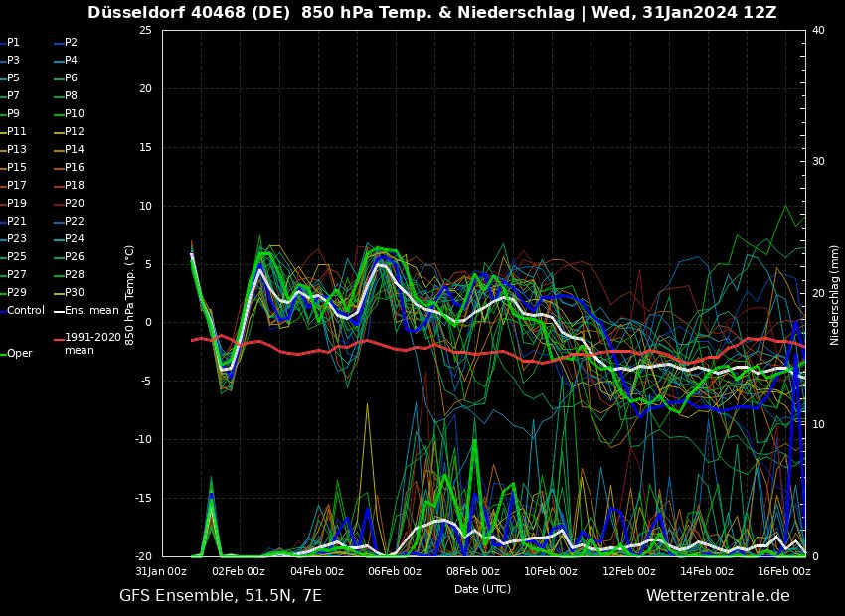Click the 08Feb 00z date tick label
This screenshot has width=845, height=616.
[473, 571]
